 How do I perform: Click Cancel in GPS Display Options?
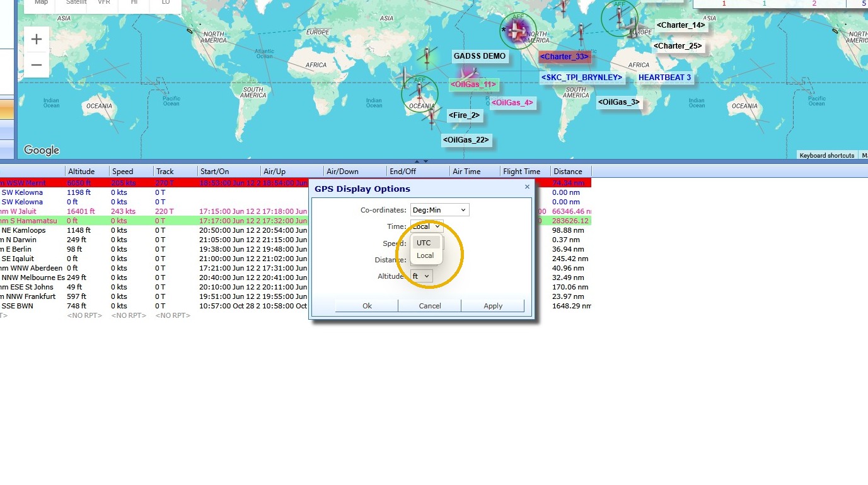(x=430, y=306)
